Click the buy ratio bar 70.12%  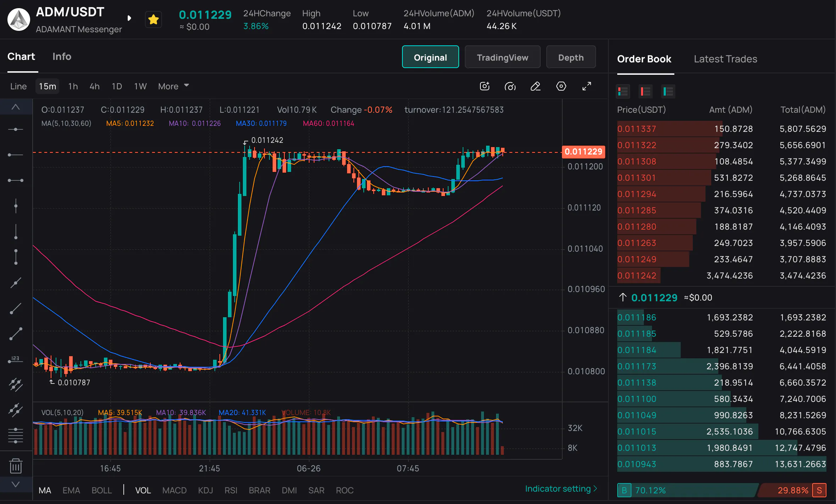point(687,490)
